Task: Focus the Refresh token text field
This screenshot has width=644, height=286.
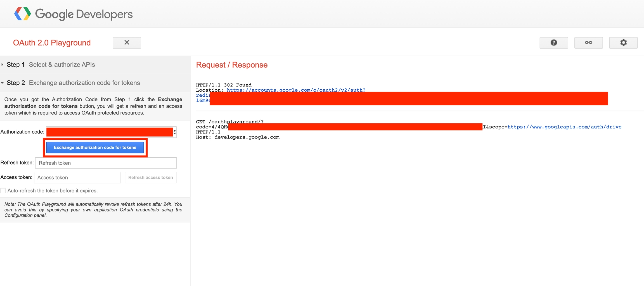Action: point(106,163)
